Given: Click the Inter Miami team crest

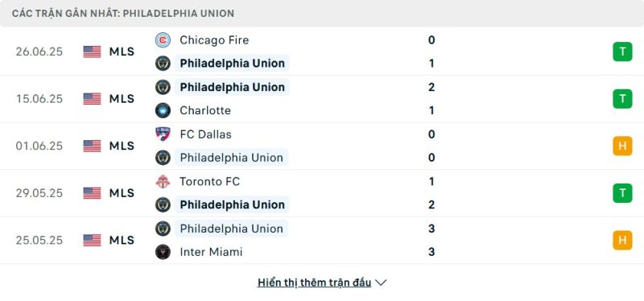Looking at the screenshot, I should point(163,252).
